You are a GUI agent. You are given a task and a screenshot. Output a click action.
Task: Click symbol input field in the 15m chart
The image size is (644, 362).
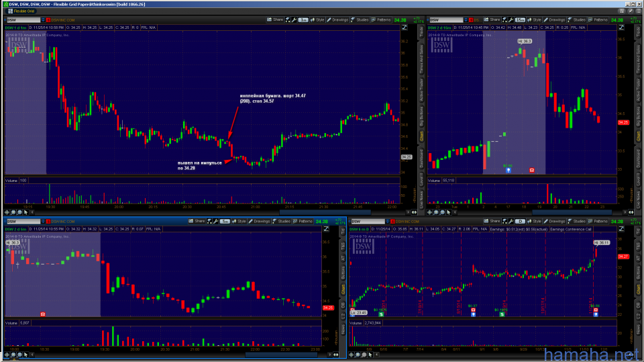pyautogui.click(x=445, y=19)
